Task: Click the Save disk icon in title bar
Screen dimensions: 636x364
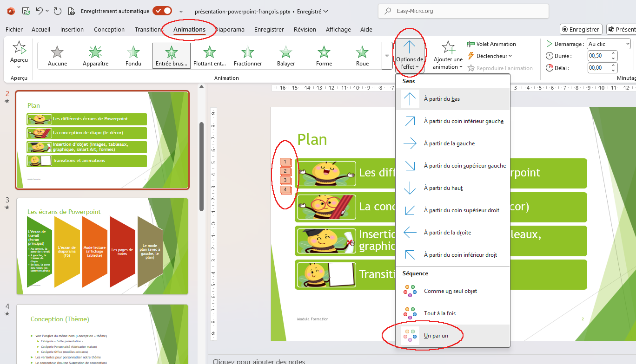Action: (26, 11)
